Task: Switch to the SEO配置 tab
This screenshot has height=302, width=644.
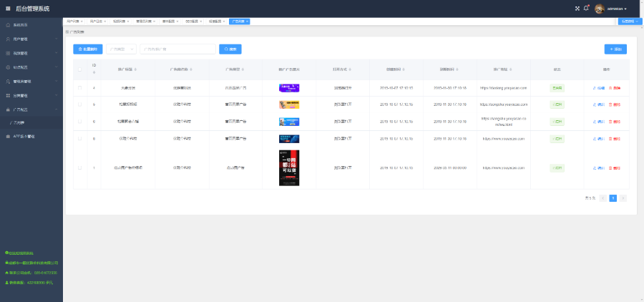Action: click(x=191, y=21)
